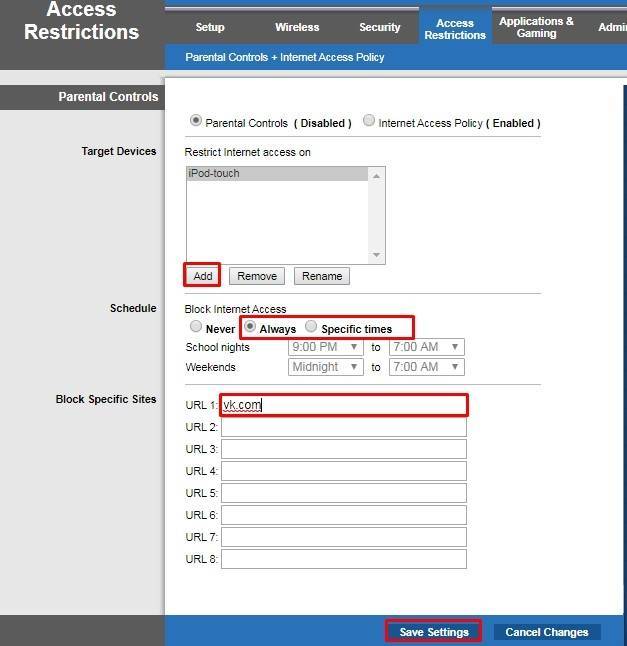Select the Parental Controls radio button

pyautogui.click(x=196, y=121)
